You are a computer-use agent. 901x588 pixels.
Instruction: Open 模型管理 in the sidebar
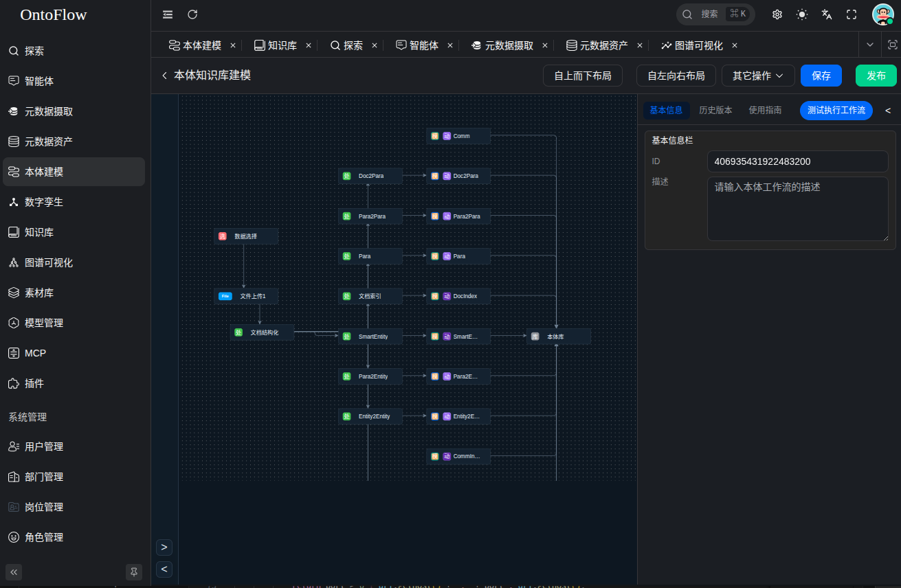(x=74, y=323)
